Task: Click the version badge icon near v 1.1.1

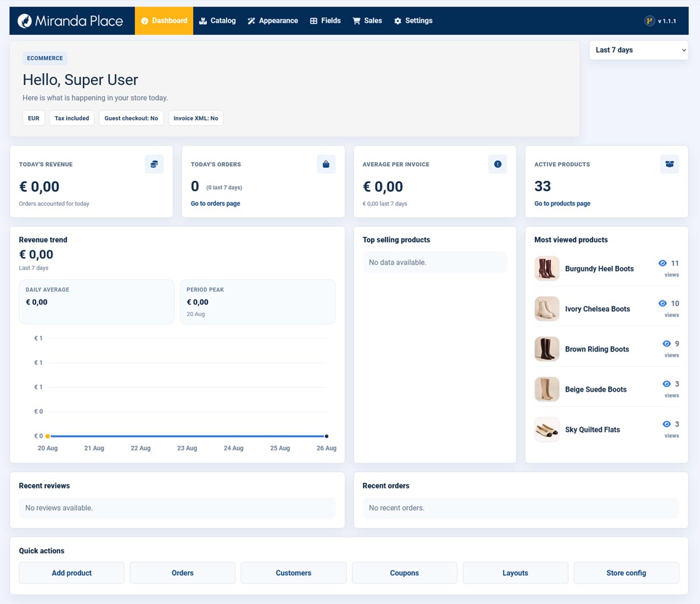Action: [649, 21]
